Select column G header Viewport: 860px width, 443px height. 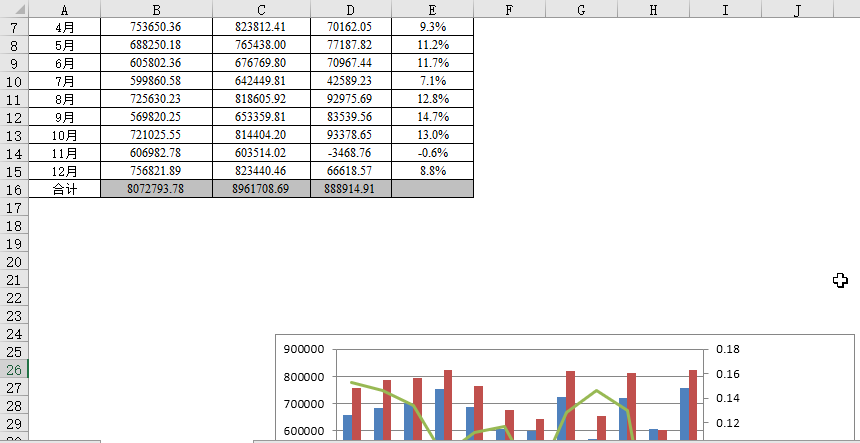click(x=581, y=10)
